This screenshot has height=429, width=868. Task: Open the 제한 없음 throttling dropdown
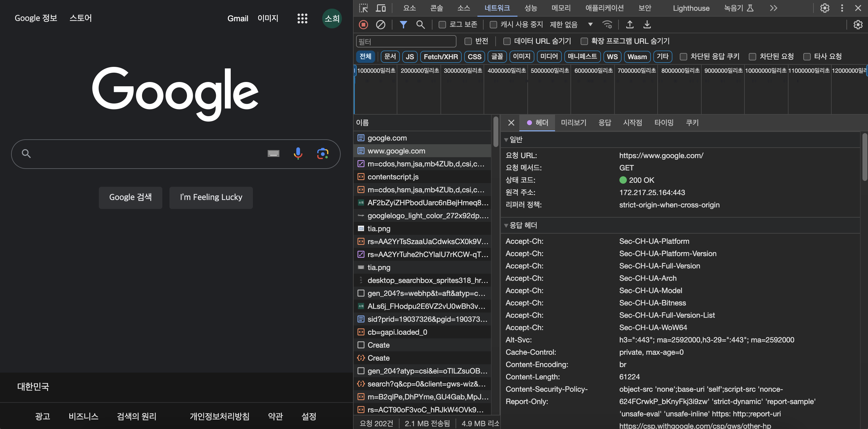tap(571, 25)
